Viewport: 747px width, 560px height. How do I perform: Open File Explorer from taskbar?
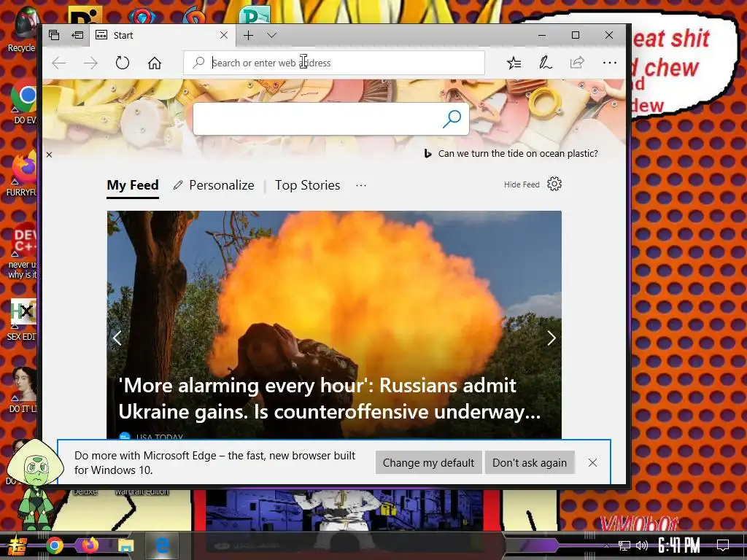pyautogui.click(x=125, y=546)
